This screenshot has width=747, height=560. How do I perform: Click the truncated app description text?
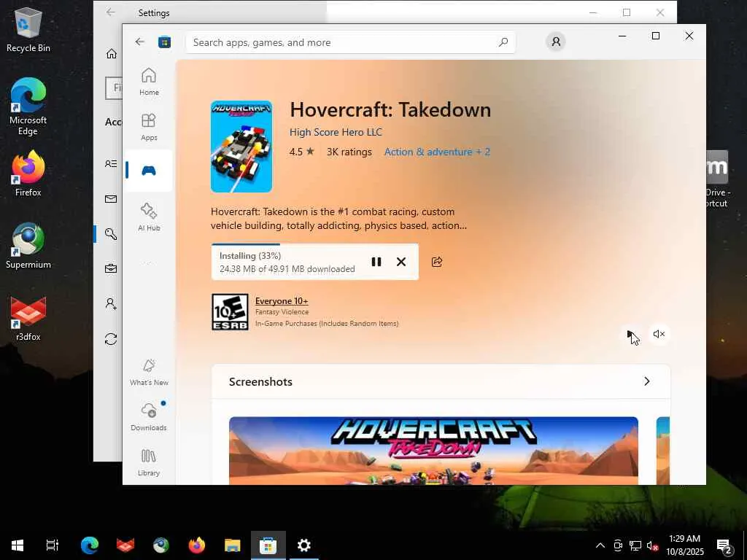point(338,219)
